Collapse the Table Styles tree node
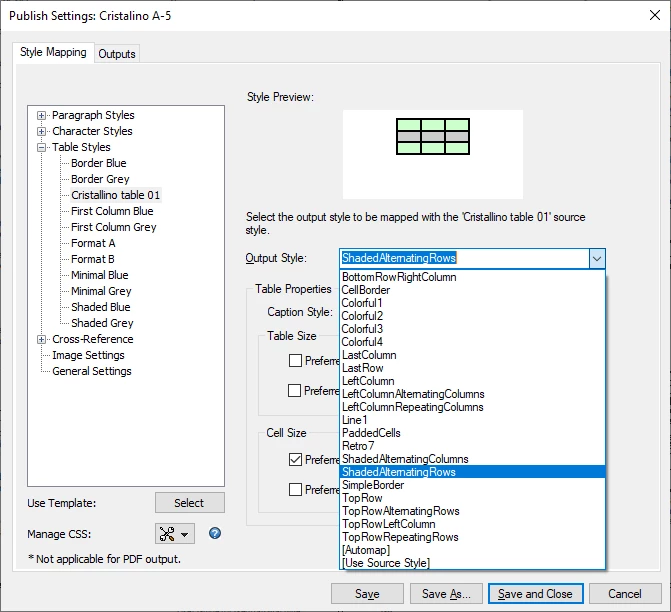The height and width of the screenshot is (612, 671). click(42, 147)
